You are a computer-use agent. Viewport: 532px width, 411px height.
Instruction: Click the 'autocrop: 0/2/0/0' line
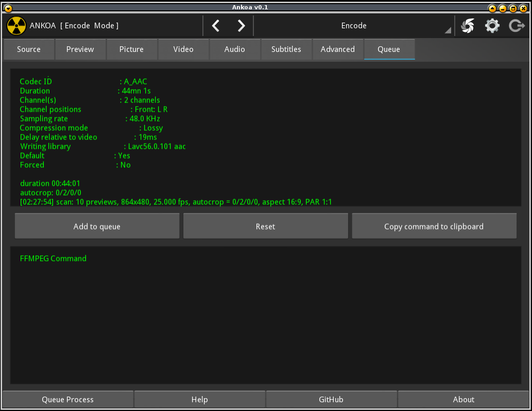click(x=50, y=193)
